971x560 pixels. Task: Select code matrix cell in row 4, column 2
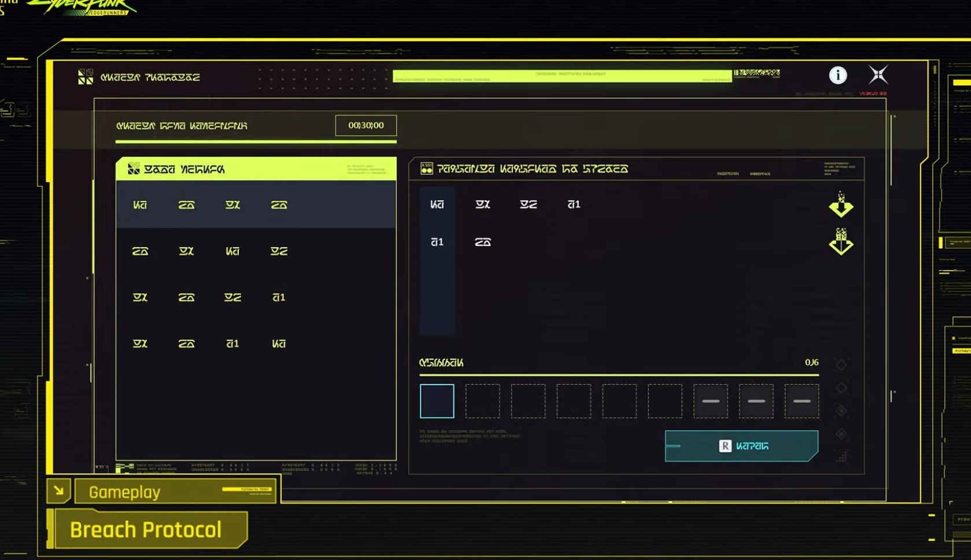coord(186,344)
